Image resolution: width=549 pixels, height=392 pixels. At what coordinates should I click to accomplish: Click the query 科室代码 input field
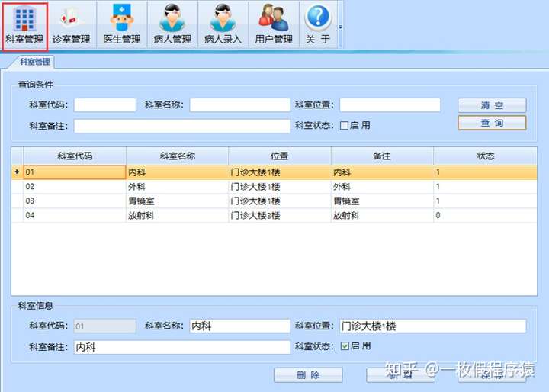click(x=104, y=104)
